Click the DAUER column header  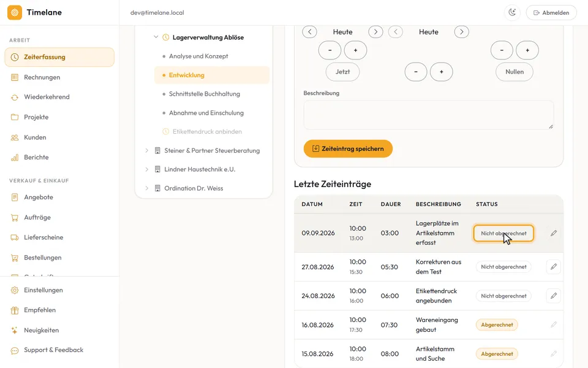[391, 204]
